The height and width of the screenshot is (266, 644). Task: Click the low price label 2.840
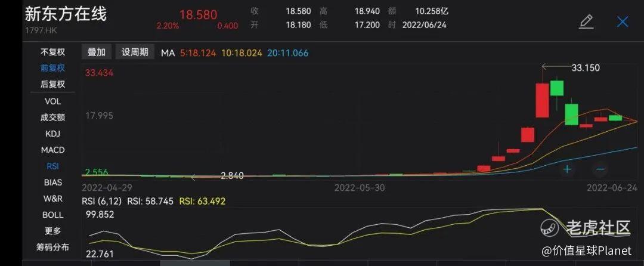click(x=232, y=176)
